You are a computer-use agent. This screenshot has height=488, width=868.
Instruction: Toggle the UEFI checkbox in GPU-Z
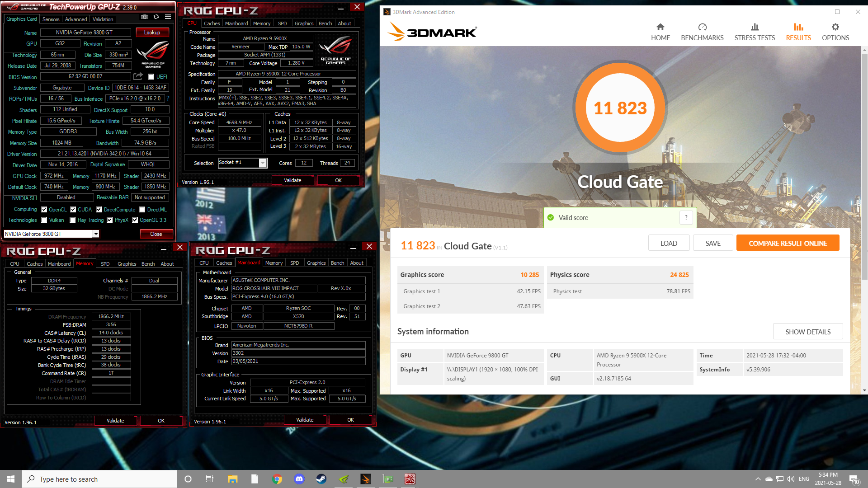coord(151,76)
